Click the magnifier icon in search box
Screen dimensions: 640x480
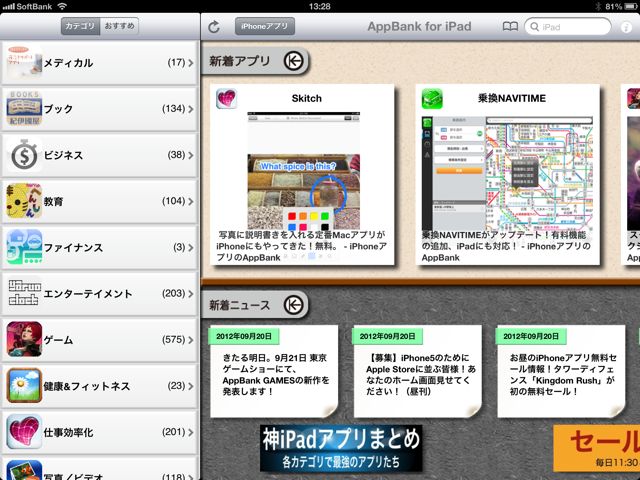tap(534, 27)
